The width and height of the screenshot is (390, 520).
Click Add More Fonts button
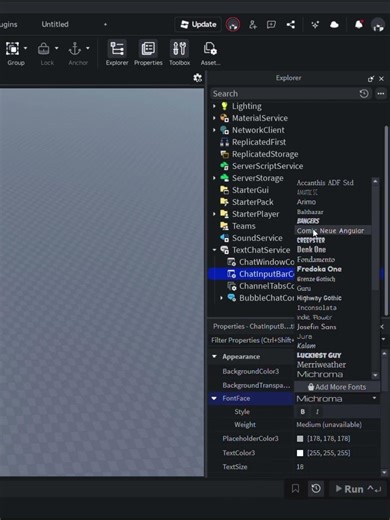[x=337, y=387]
